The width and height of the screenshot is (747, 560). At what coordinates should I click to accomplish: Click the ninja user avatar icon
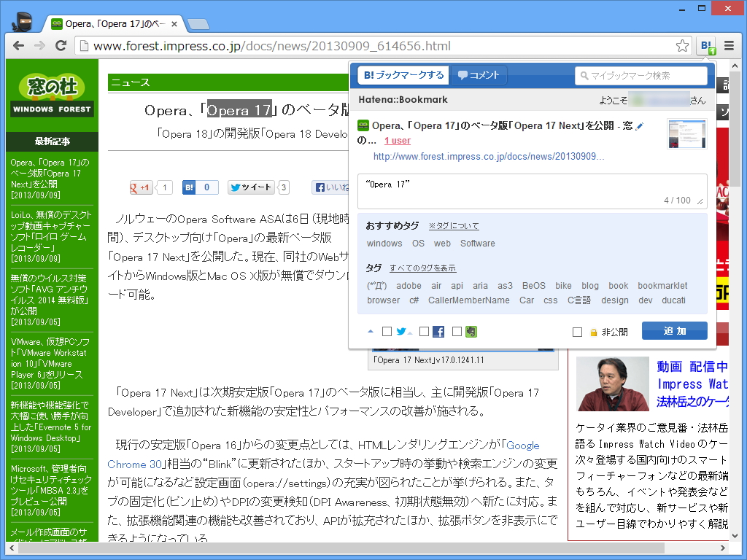(21, 22)
